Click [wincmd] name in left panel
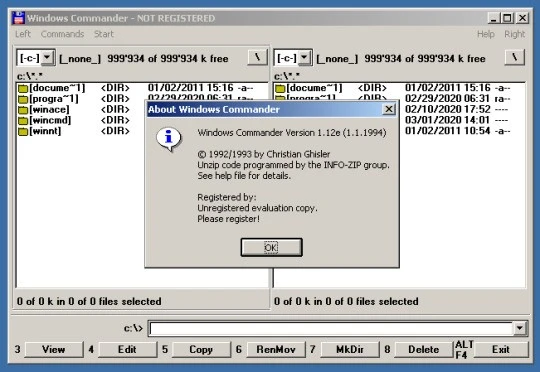 coord(50,120)
